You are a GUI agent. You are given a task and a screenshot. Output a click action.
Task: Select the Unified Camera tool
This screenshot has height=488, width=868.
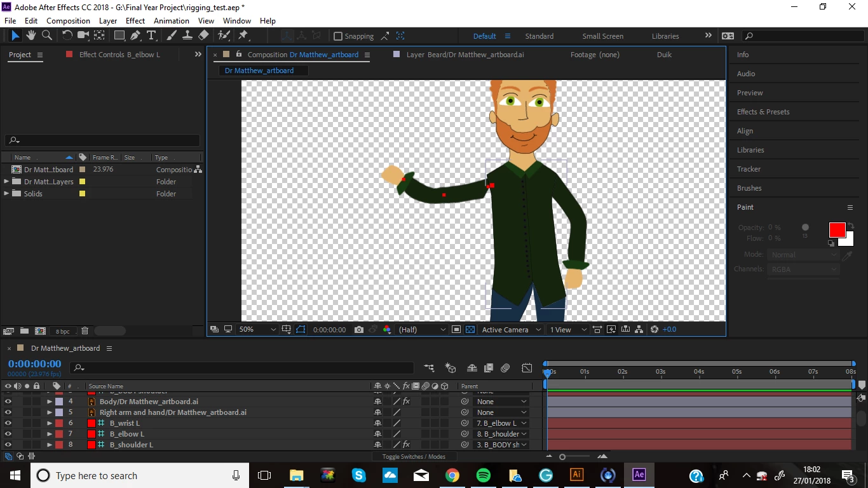83,36
